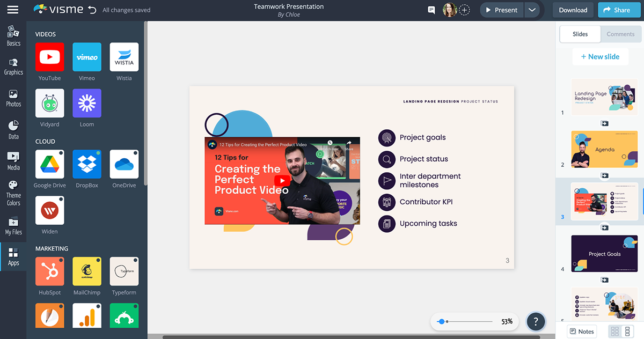Switch to list view of slides
Viewport: 644px width, 339px height.
[626, 331]
